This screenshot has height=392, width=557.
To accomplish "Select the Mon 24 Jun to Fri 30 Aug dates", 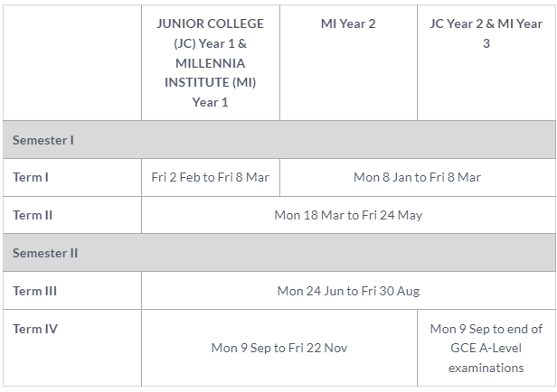I will [348, 291].
